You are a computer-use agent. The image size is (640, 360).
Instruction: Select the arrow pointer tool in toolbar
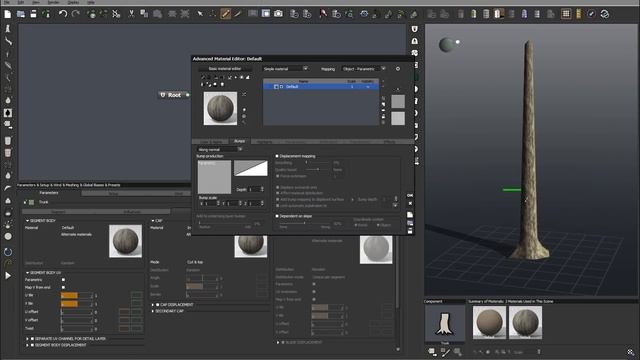coord(200,14)
